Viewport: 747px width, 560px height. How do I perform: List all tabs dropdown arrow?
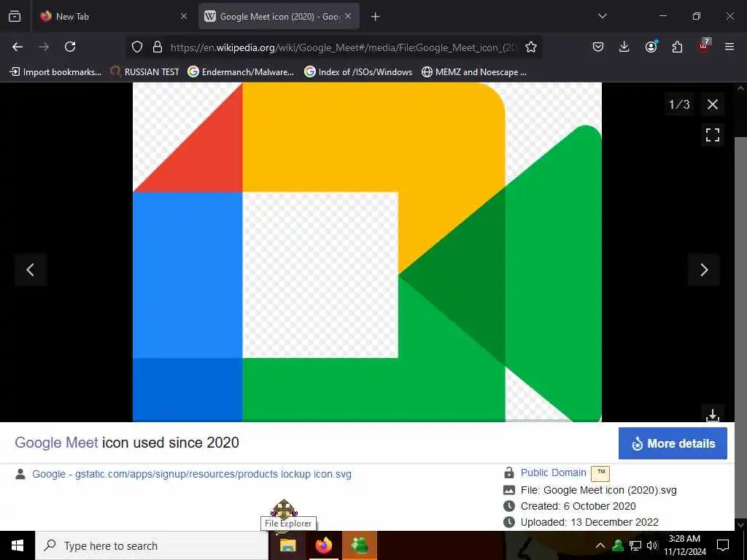click(602, 16)
